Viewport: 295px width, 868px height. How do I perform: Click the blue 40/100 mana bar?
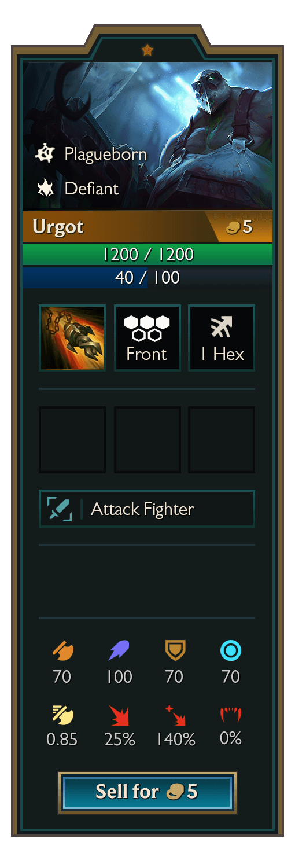(x=147, y=277)
